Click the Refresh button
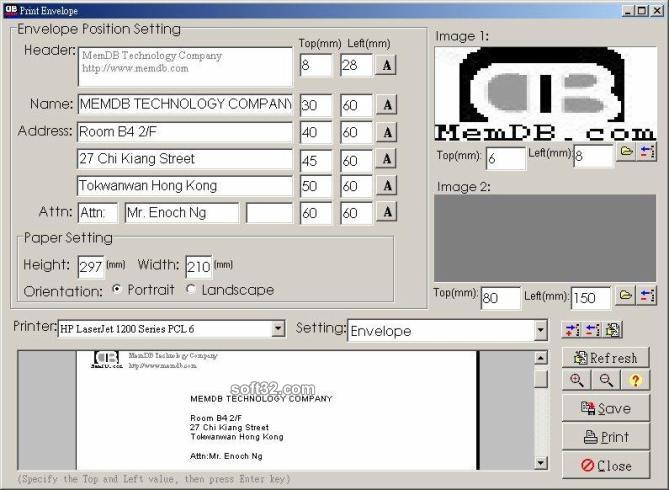669x490 pixels. (x=606, y=358)
